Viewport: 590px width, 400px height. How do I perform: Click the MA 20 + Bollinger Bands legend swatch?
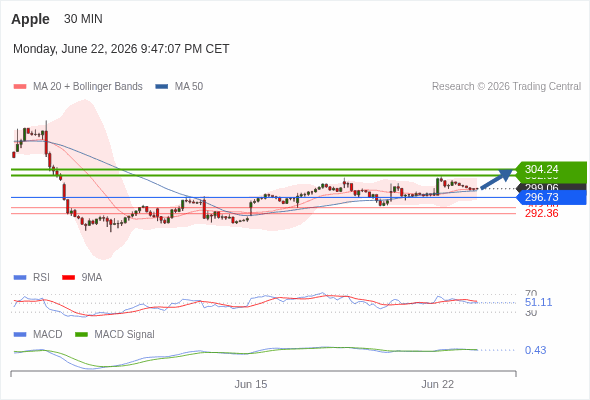click(x=20, y=87)
